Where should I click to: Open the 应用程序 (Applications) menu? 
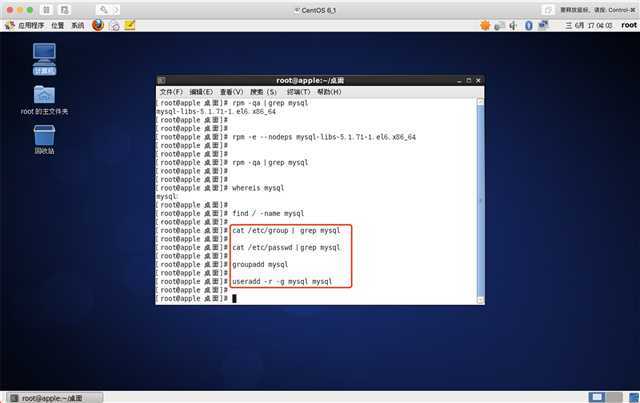31,26
